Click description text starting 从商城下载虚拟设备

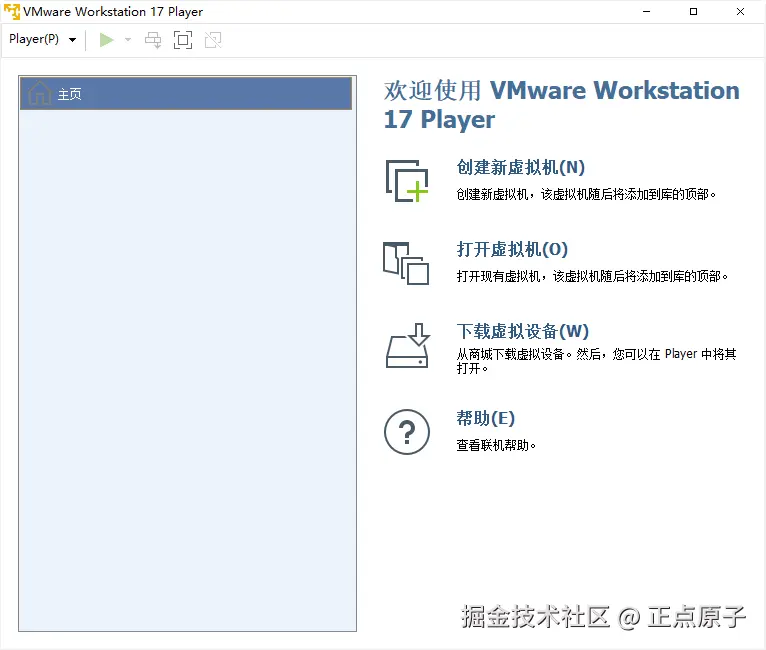[x=596, y=361]
